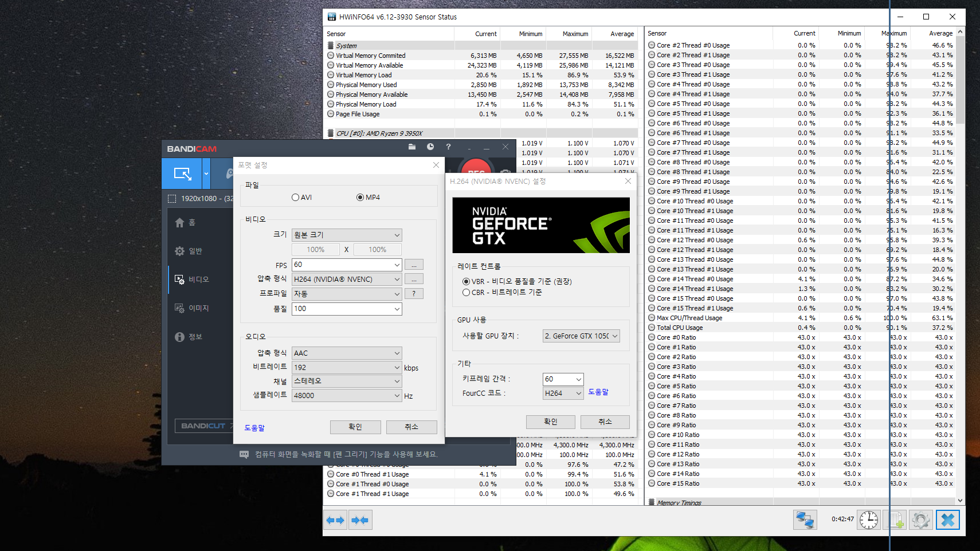Click the 'Physical Memory Used' sensor row icon
The image size is (980, 551).
(331, 85)
